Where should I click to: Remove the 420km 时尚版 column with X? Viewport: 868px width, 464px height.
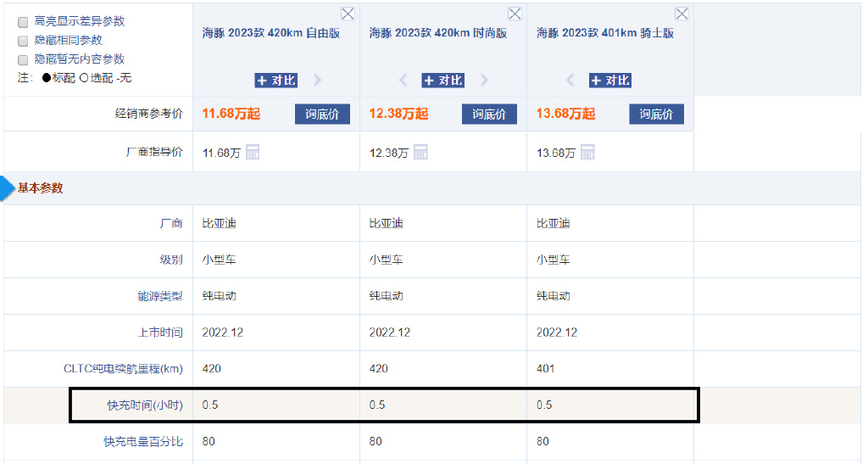point(515,14)
